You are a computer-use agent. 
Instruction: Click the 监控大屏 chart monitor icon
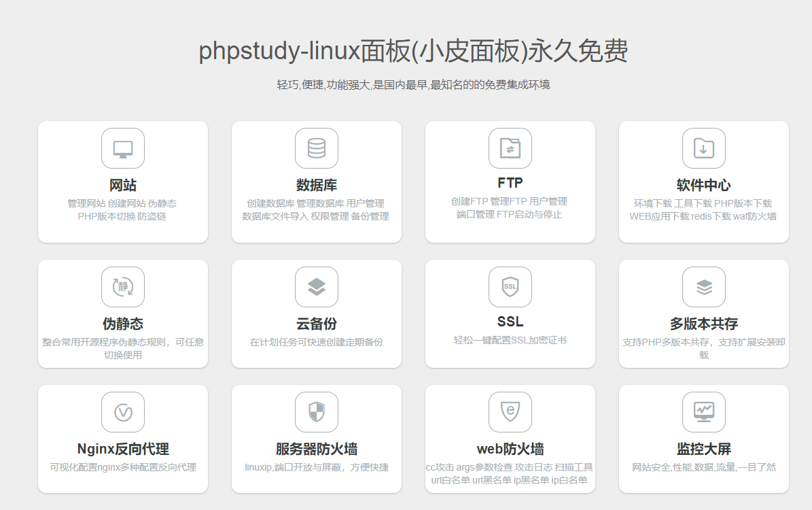coord(704,412)
